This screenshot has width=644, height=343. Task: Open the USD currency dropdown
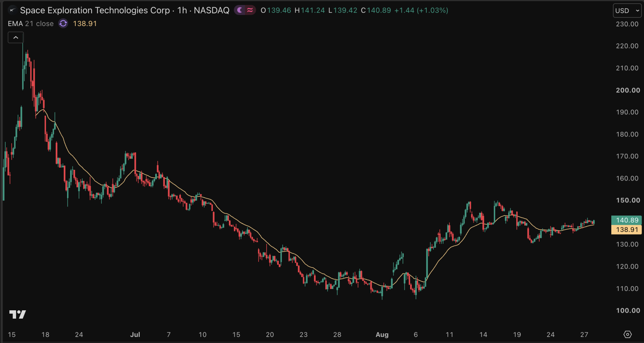tap(627, 11)
